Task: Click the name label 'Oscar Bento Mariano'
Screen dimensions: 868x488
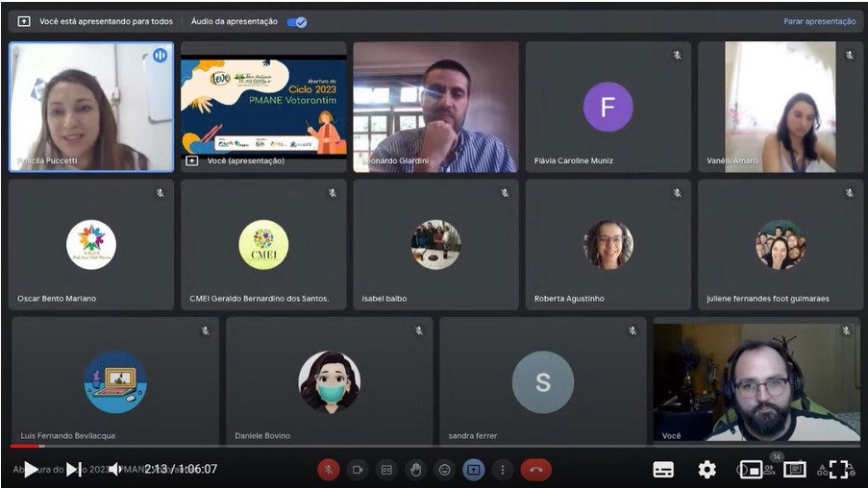Action: pyautogui.click(x=57, y=298)
